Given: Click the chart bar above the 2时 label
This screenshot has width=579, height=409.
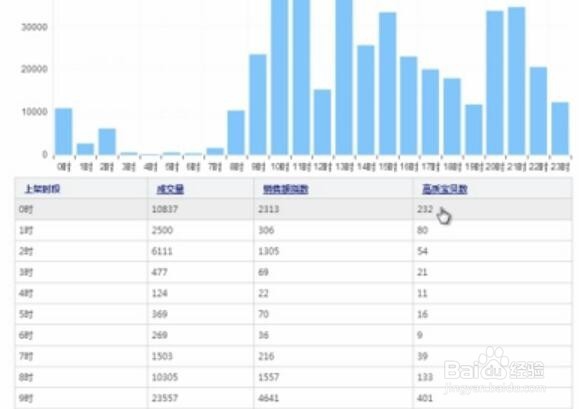Looking at the screenshot, I should pos(107,142).
